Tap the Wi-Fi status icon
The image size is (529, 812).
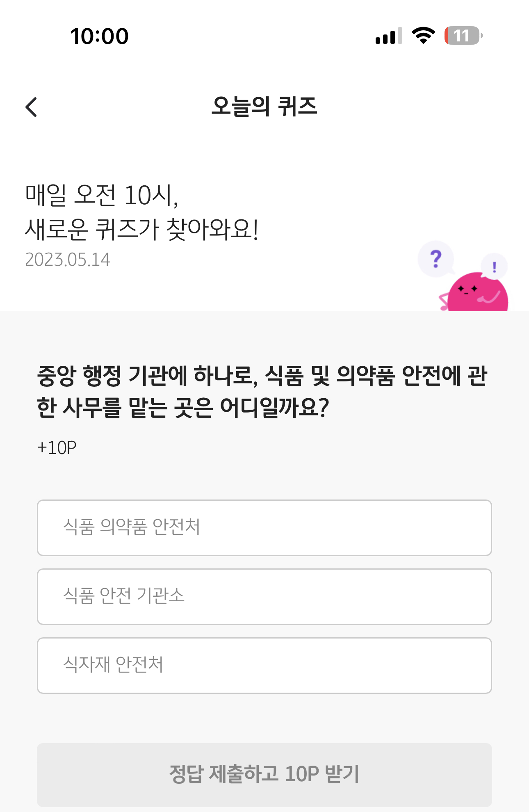tap(424, 36)
